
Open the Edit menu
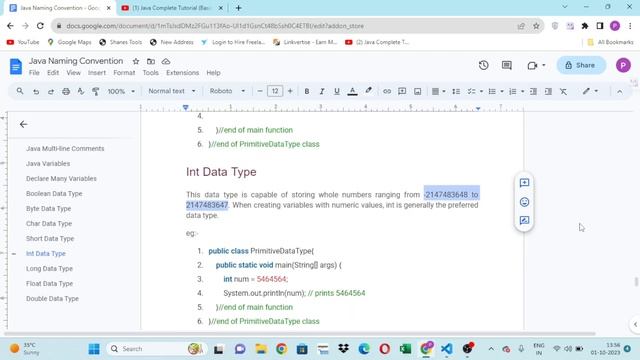(53, 73)
